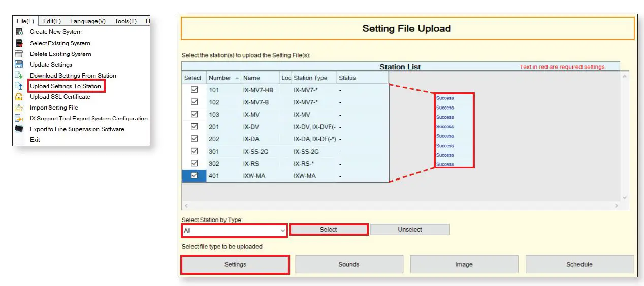
Task: Click the Create New System icon
Action: coord(19,32)
